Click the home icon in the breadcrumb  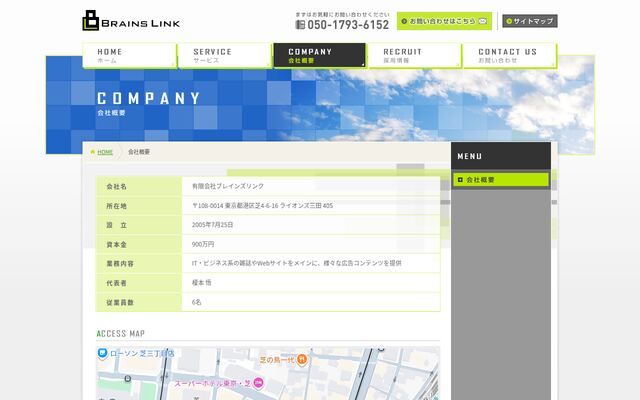click(x=93, y=152)
